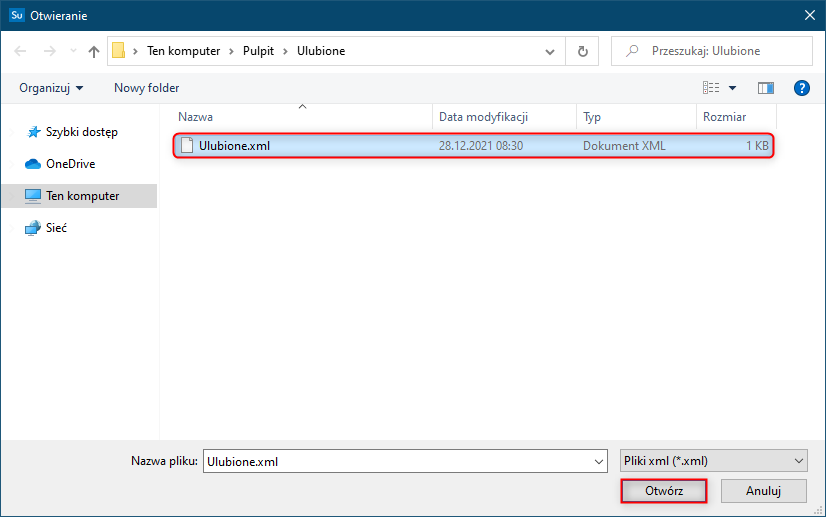826x517 pixels.
Task: Click the Forward navigation arrow
Action: (x=50, y=51)
